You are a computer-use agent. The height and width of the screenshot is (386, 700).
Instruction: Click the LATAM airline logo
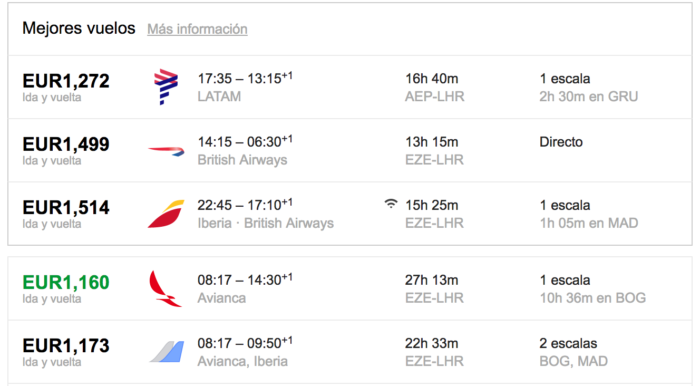pyautogui.click(x=166, y=87)
